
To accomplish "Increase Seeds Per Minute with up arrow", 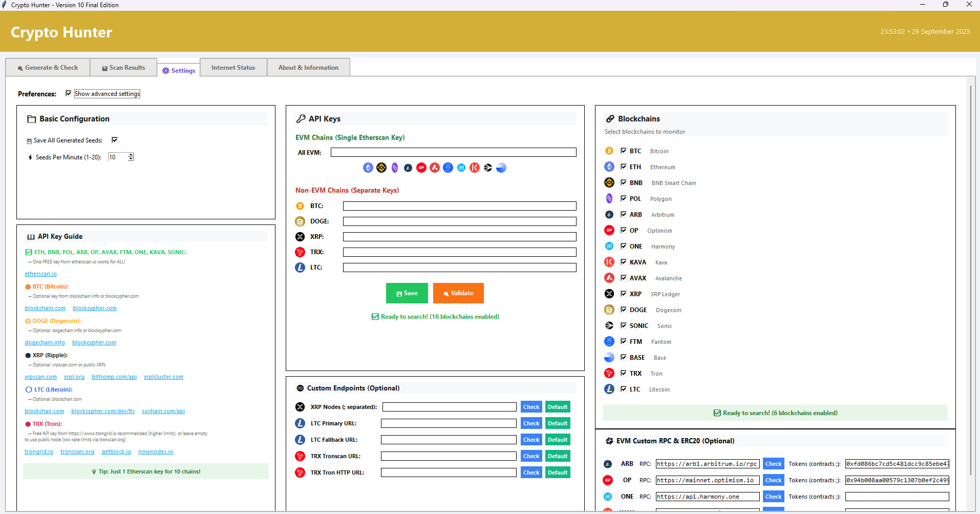I will tap(131, 155).
